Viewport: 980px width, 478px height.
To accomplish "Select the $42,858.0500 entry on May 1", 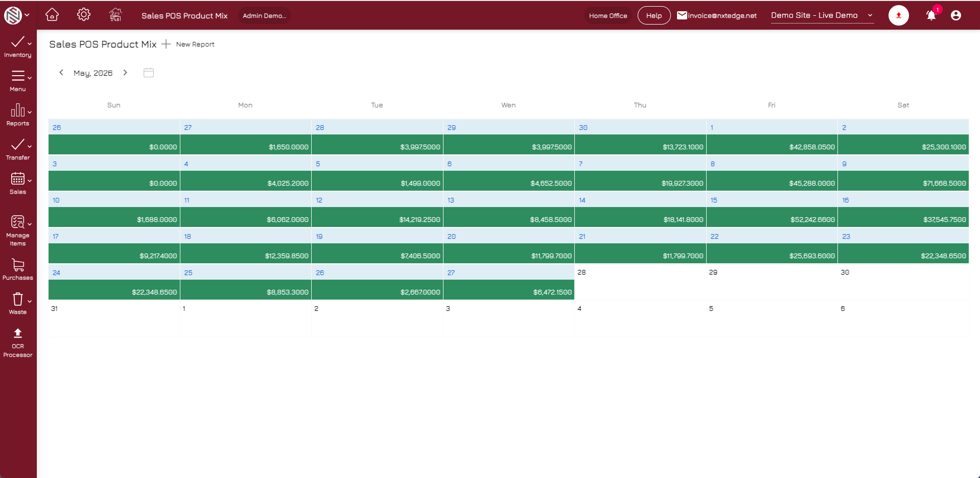I will (772, 144).
